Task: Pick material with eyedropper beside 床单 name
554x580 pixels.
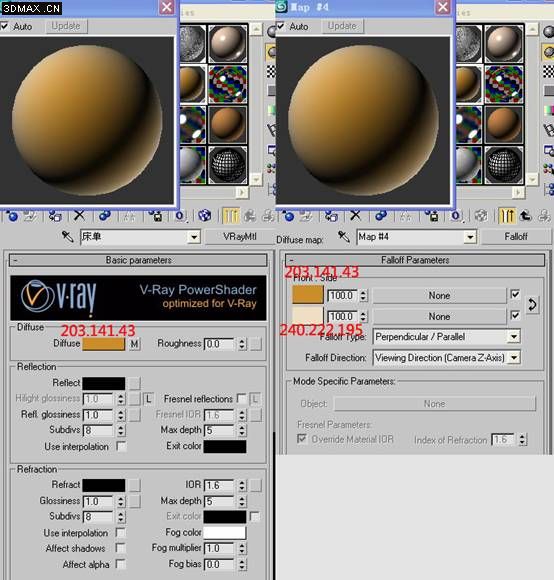Action: coord(67,236)
